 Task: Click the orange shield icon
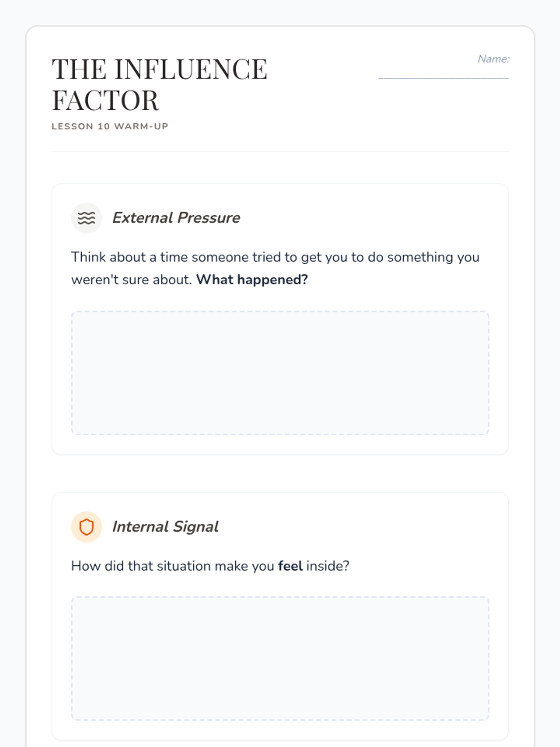point(86,527)
